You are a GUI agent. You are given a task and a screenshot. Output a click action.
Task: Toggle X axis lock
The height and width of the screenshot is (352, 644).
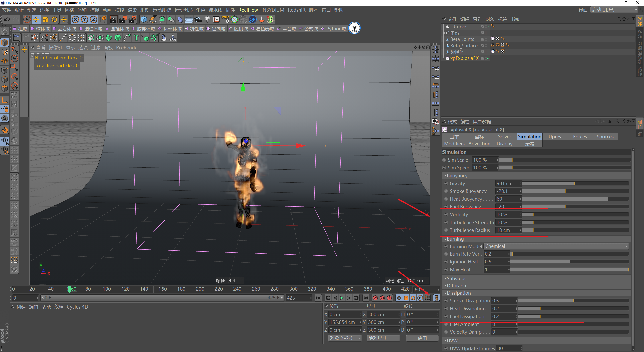coord(75,19)
